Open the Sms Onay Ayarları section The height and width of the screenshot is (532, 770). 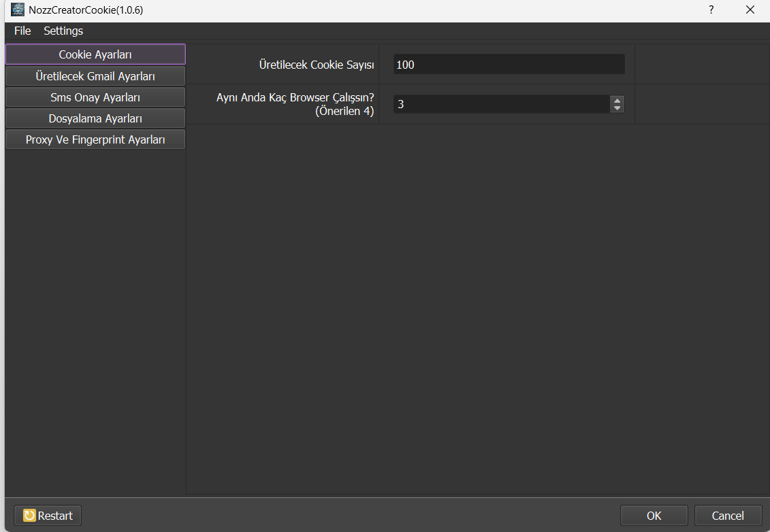tap(95, 97)
